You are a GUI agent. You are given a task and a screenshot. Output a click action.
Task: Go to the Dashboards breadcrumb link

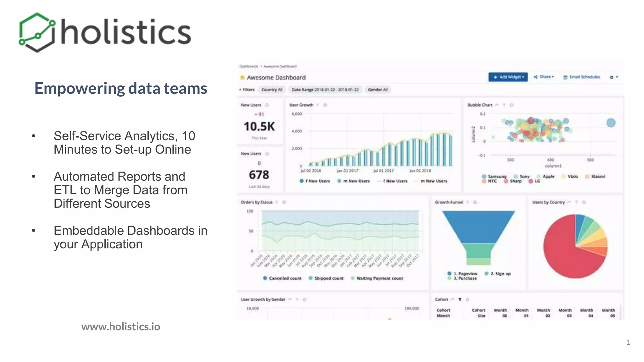248,67
